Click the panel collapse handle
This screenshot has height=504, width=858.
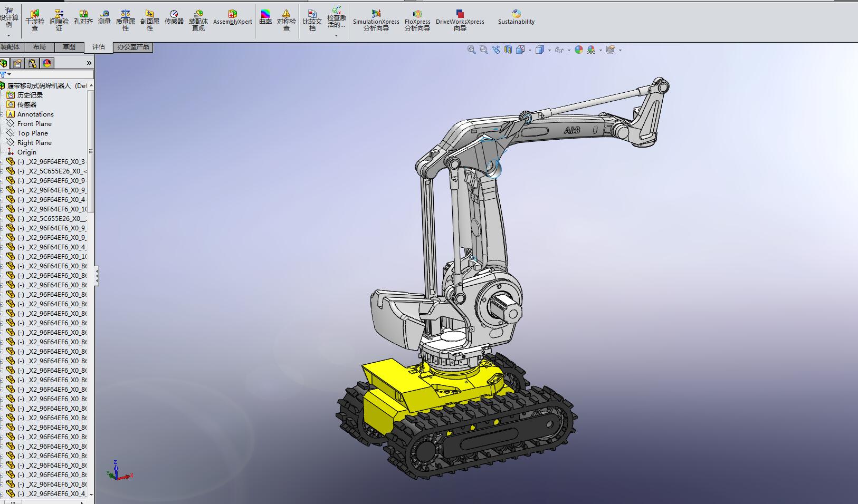[97, 276]
